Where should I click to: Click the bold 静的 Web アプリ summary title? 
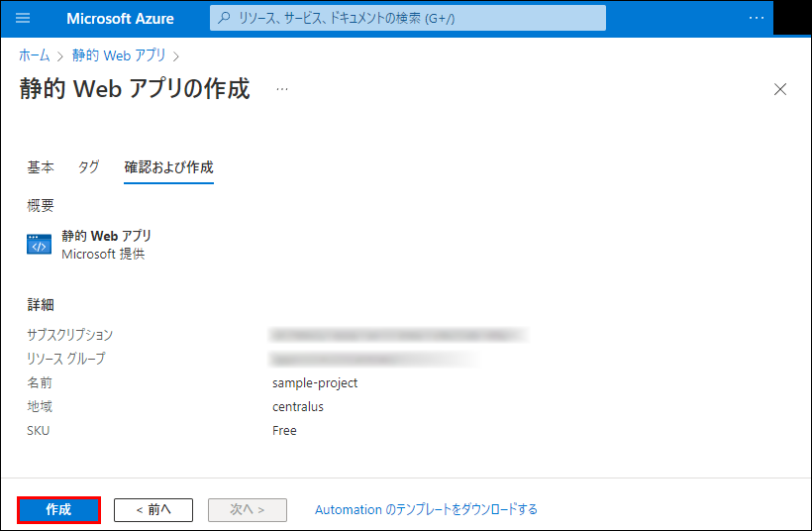coord(106,236)
